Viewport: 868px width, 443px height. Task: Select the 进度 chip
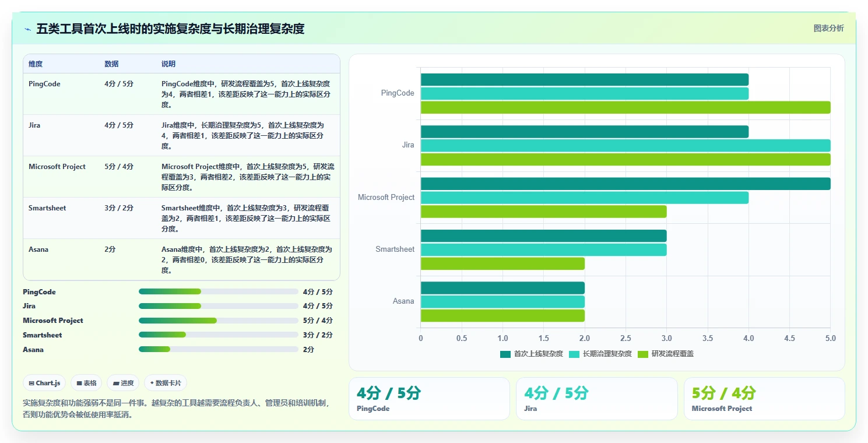[x=123, y=383]
